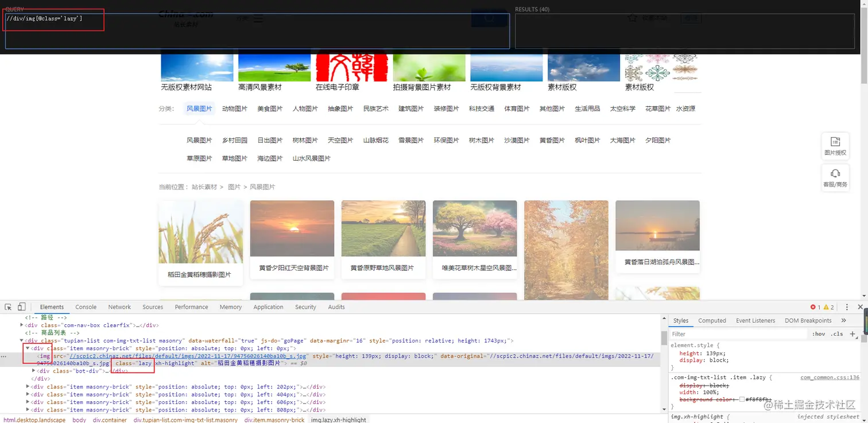Open the 人物图片 category

pos(305,108)
